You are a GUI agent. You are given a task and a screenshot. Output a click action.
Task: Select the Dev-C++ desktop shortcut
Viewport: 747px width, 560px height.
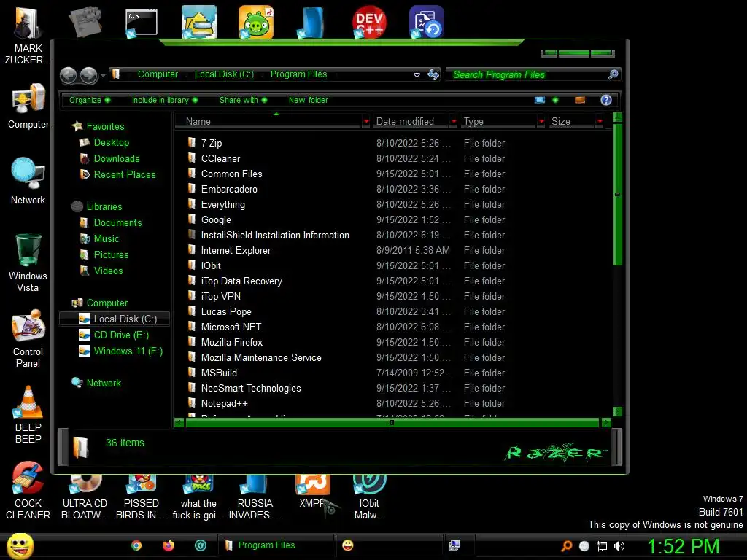coord(369,22)
